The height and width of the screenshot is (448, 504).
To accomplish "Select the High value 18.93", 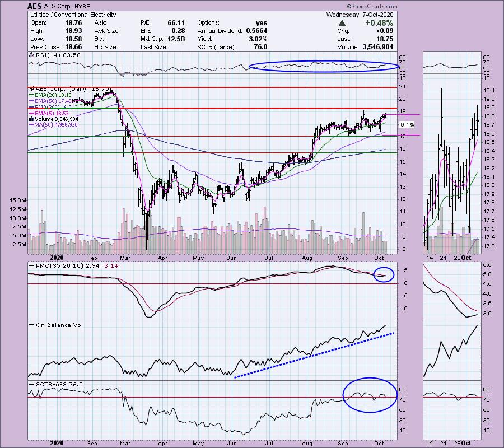I will tap(73, 31).
